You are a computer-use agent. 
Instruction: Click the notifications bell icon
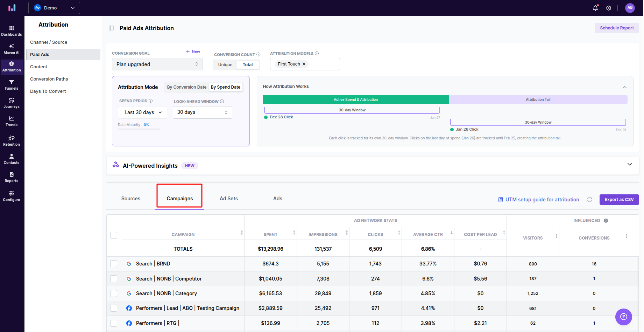(x=595, y=8)
